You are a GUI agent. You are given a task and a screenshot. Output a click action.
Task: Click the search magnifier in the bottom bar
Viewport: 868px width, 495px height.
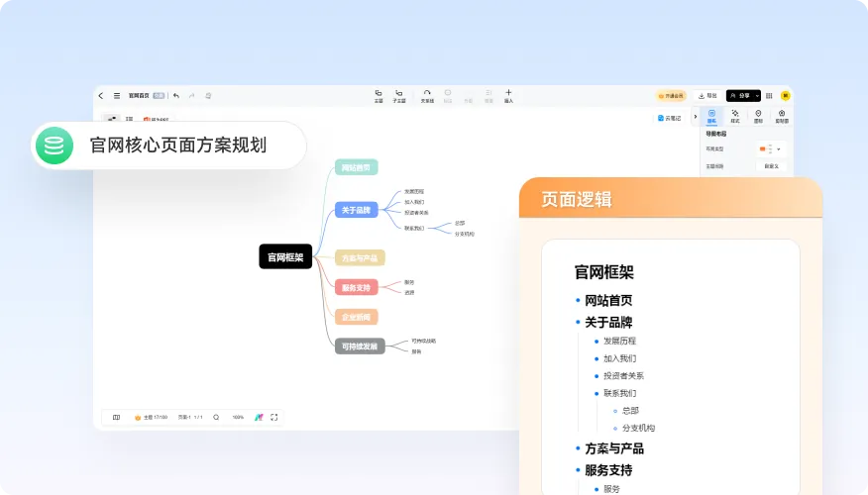[216, 418]
